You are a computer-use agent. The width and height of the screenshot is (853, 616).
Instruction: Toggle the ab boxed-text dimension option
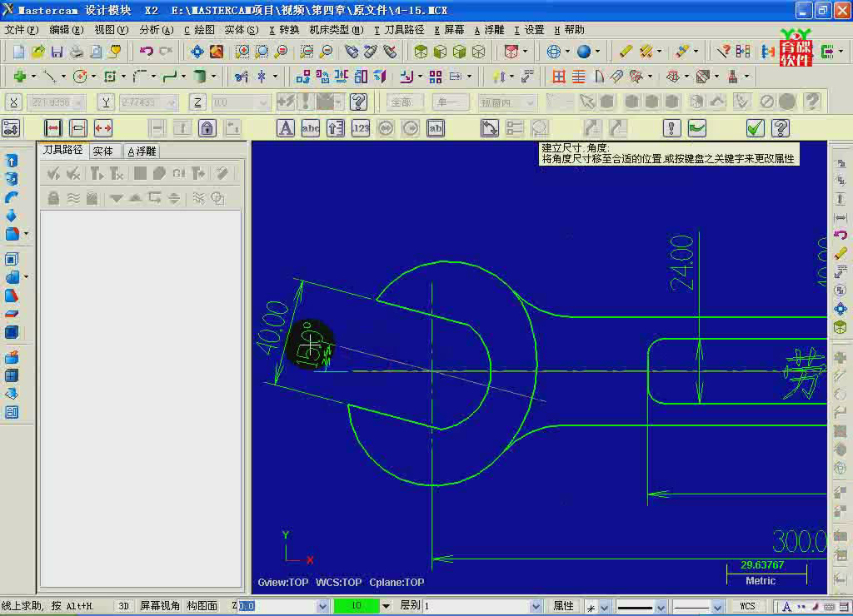click(436, 128)
